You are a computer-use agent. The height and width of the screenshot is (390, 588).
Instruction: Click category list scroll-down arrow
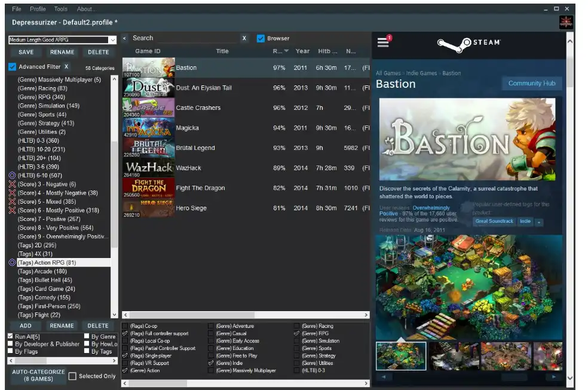pos(114,315)
